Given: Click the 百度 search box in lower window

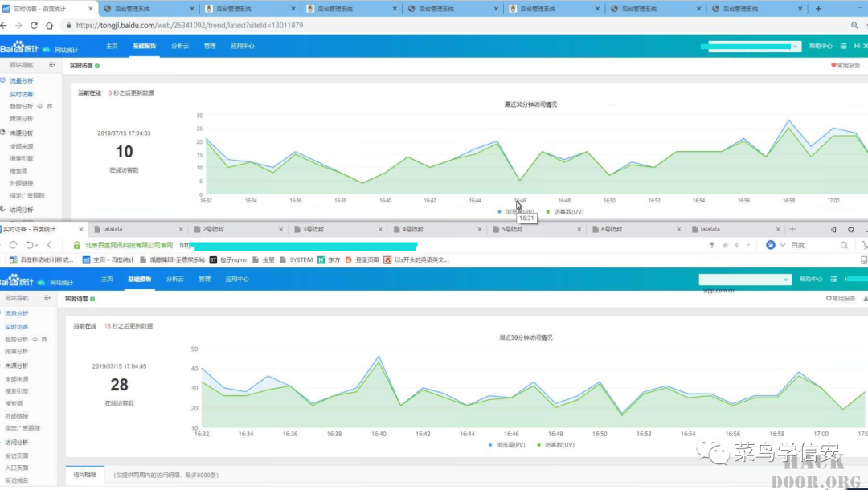Looking at the screenshot, I should (813, 245).
